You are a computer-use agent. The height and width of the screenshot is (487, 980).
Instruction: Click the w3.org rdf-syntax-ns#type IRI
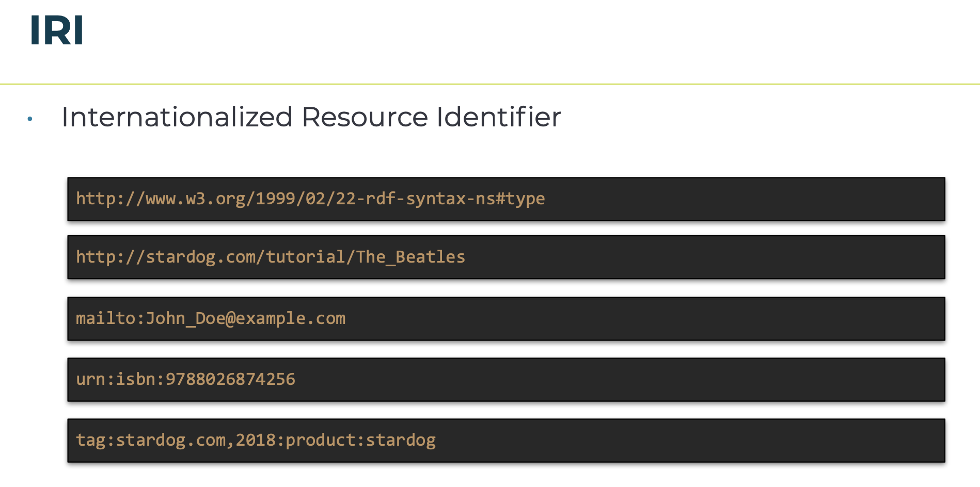[x=310, y=199]
